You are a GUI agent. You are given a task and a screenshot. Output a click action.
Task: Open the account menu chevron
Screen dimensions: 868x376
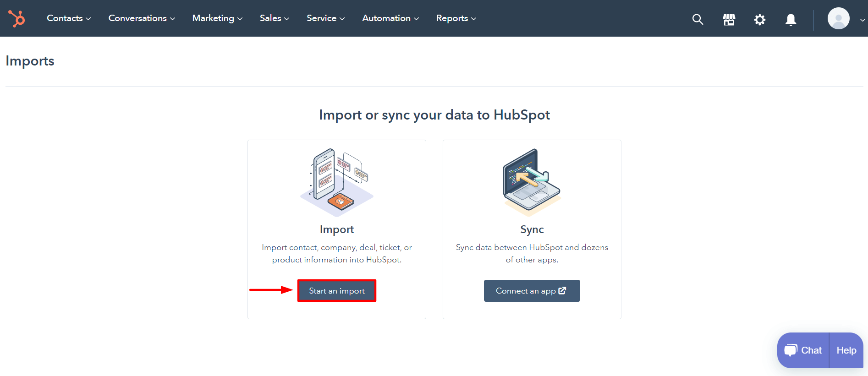[x=863, y=20]
